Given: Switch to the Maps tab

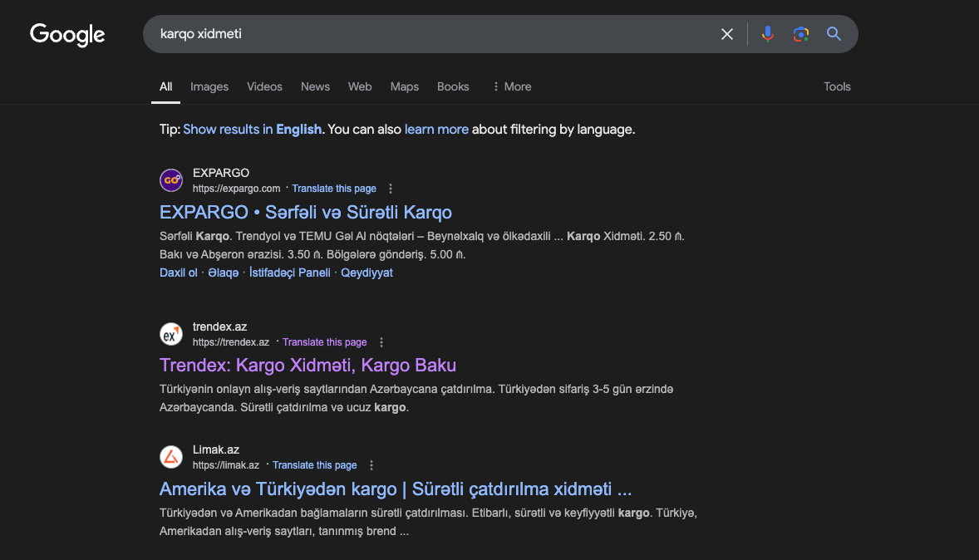Looking at the screenshot, I should point(405,86).
